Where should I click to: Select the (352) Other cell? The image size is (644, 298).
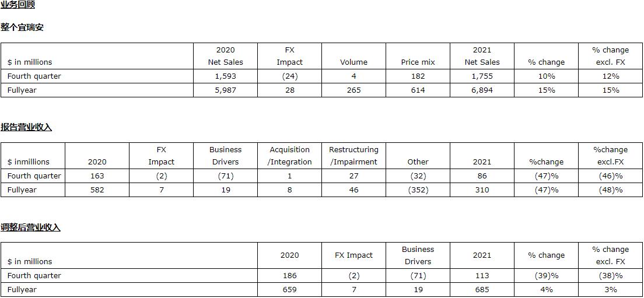pos(418,190)
